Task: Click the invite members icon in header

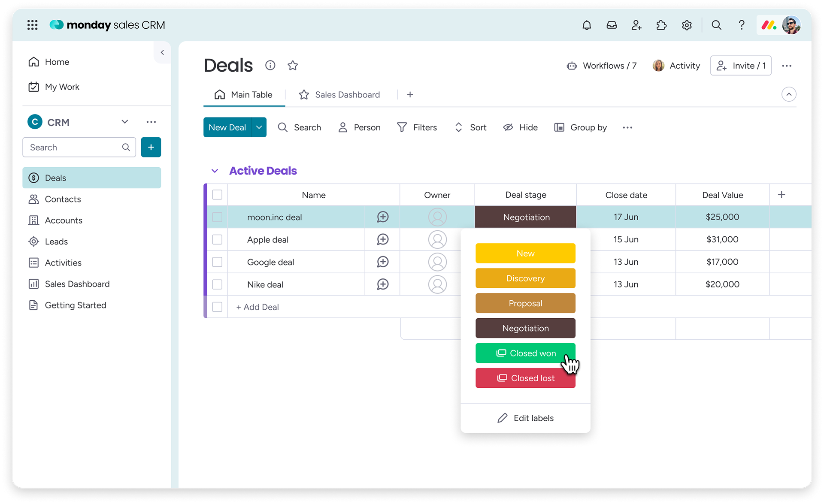Action: tap(636, 25)
